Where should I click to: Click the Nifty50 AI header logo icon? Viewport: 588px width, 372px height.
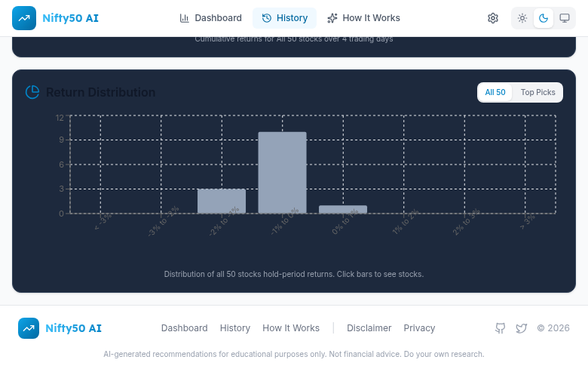click(24, 18)
